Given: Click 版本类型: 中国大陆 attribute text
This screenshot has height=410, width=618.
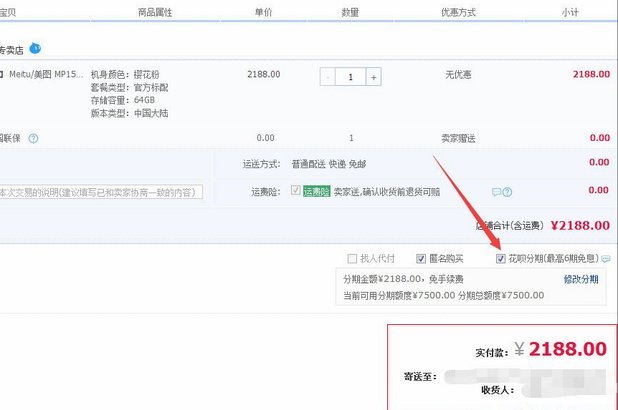Looking at the screenshot, I should click(x=129, y=113).
